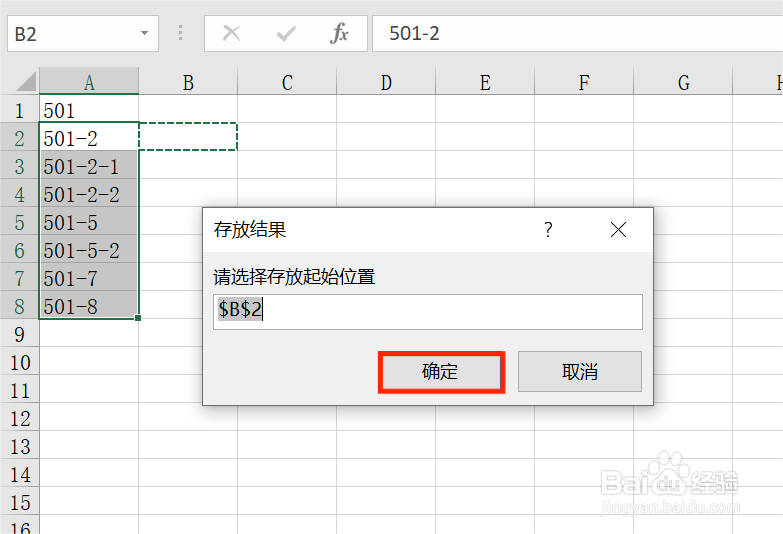Click cell containing 501-2-2
The height and width of the screenshot is (534, 783).
[89, 194]
